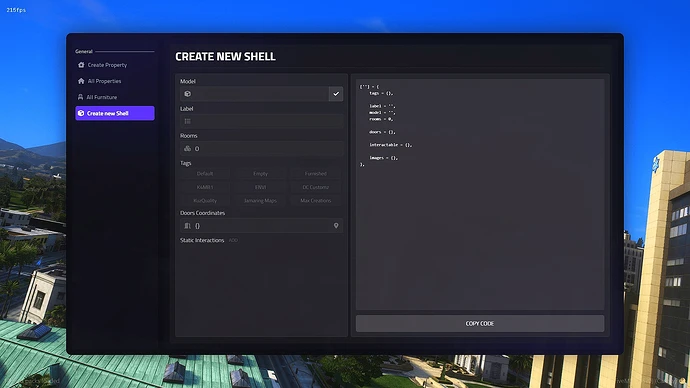
Task: Toggle the K4MB1 tag
Action: pyautogui.click(x=205, y=187)
